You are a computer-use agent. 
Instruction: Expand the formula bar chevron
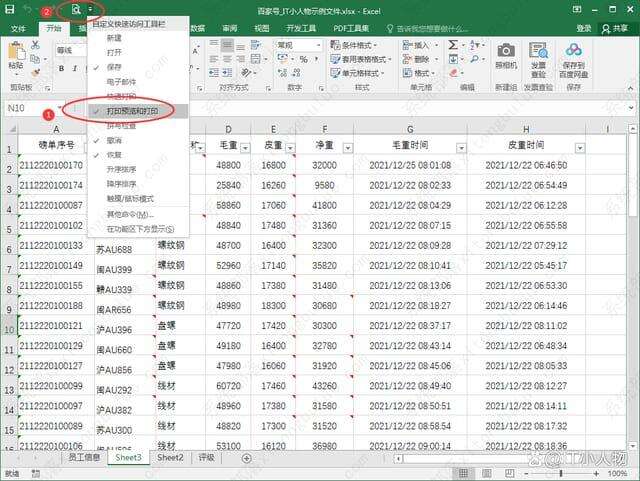[631, 108]
